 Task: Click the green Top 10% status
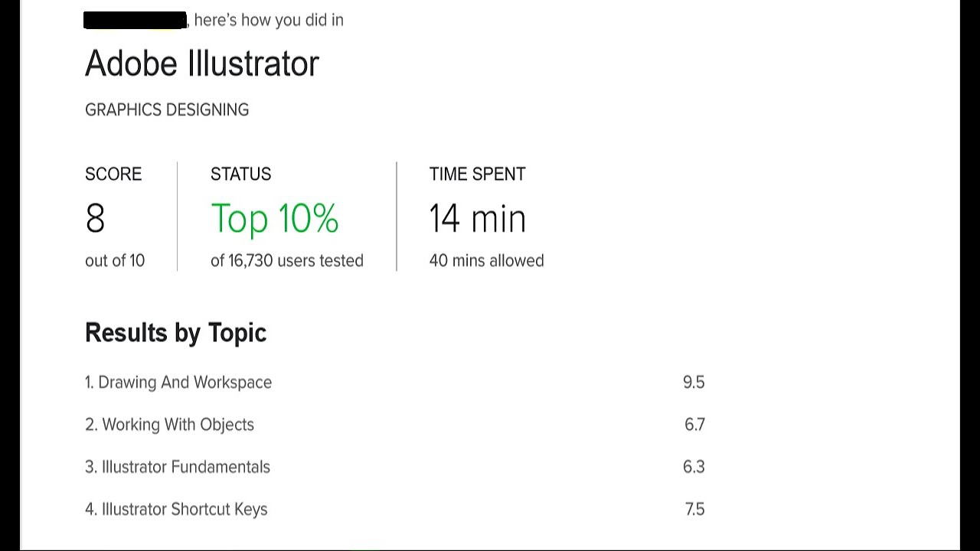coord(274,219)
